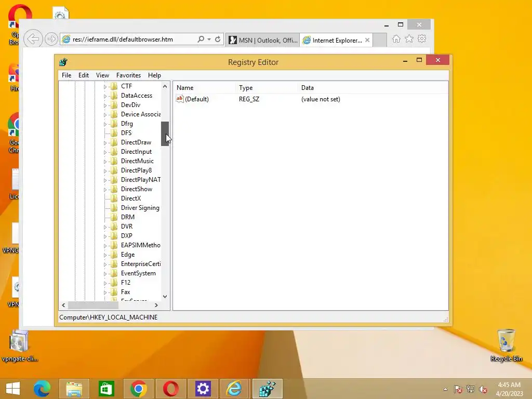Open Internet Explorer favorites star
Image resolution: width=532 pixels, height=399 pixels.
pyautogui.click(x=409, y=39)
